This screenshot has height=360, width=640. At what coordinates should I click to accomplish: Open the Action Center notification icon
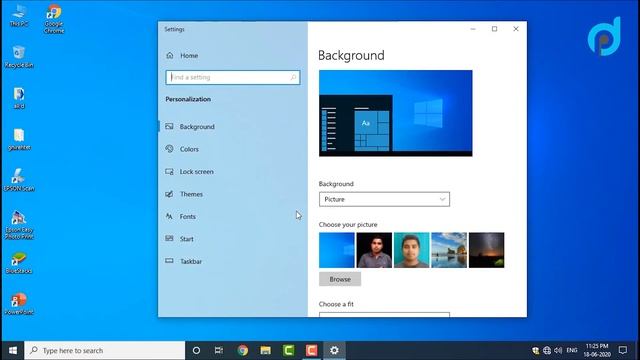tap(623, 350)
